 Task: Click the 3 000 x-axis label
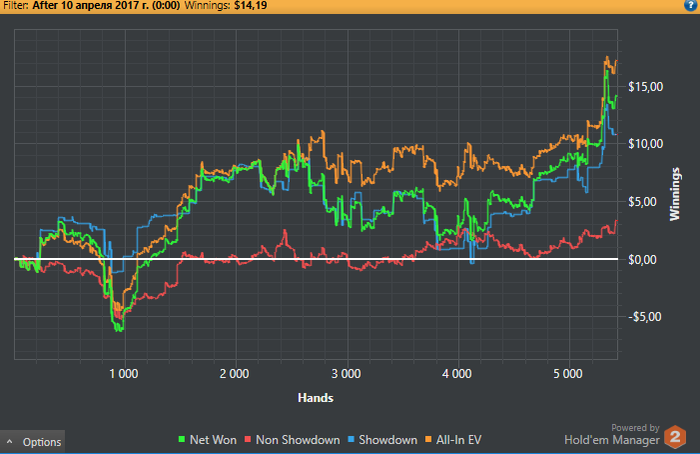pyautogui.click(x=346, y=374)
